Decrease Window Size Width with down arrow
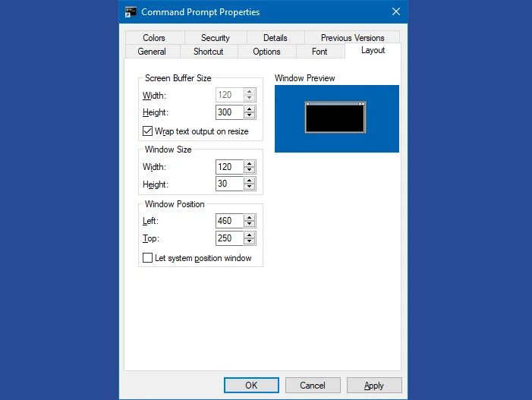 click(x=250, y=170)
